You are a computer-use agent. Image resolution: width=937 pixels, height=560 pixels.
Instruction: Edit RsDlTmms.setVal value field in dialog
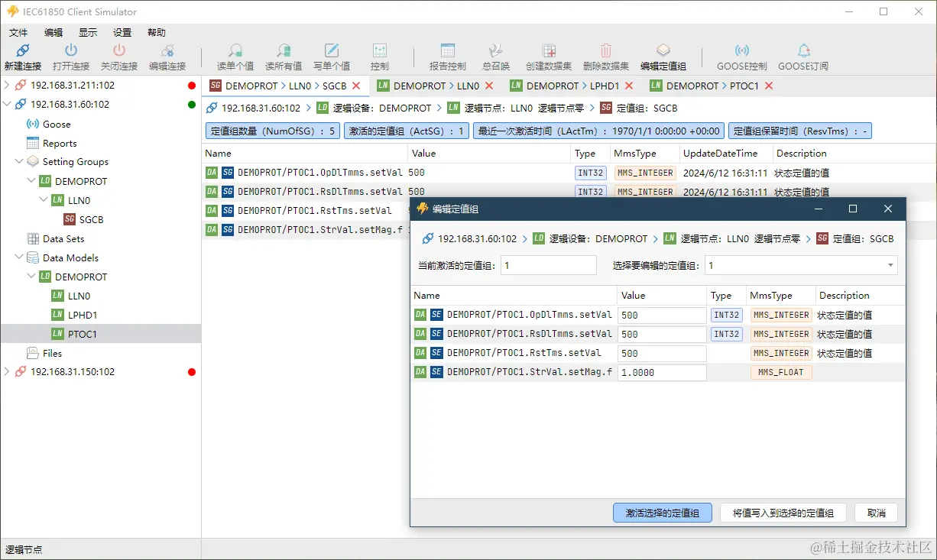point(663,334)
